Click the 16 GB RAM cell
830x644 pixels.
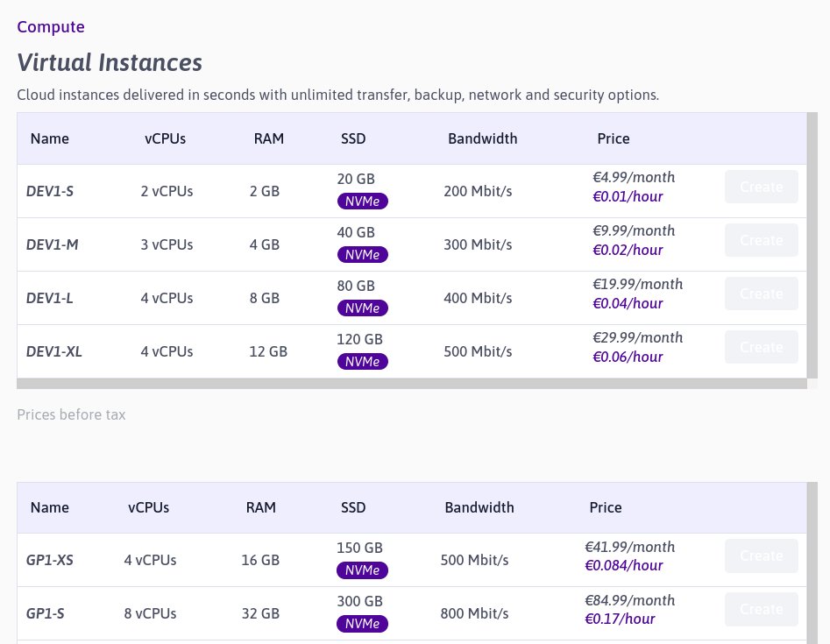[260, 560]
